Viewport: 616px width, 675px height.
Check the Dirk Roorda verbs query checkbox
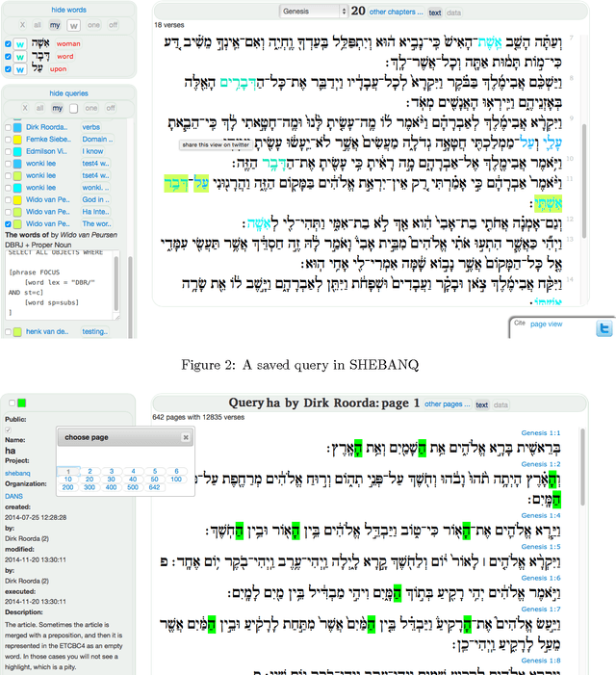pos(8,127)
